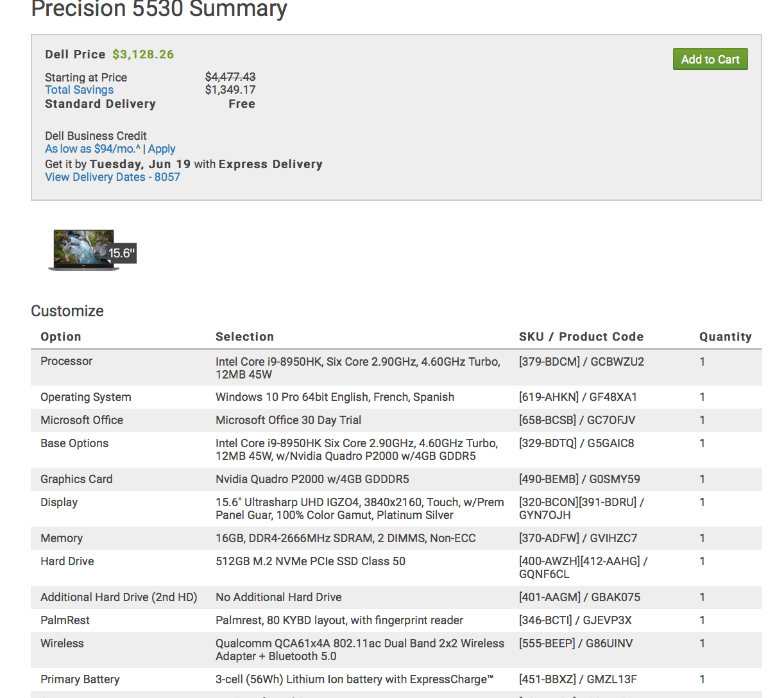784x698 pixels.
Task: Click Qualcomm QCA61x4A wireless adapter text
Action: click(360, 650)
